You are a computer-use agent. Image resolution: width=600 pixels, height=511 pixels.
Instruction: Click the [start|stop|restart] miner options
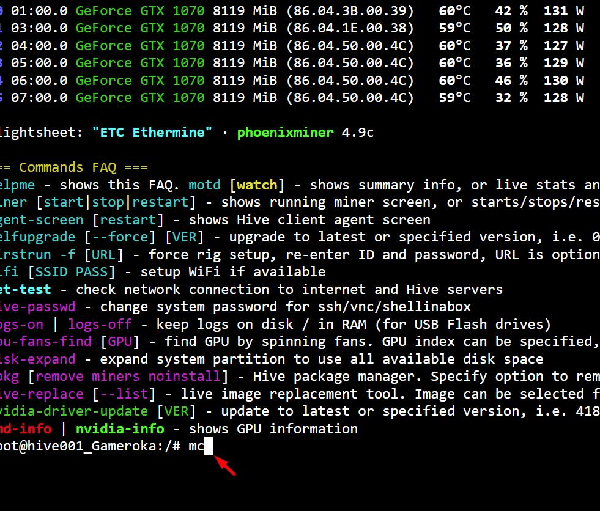(x=114, y=202)
